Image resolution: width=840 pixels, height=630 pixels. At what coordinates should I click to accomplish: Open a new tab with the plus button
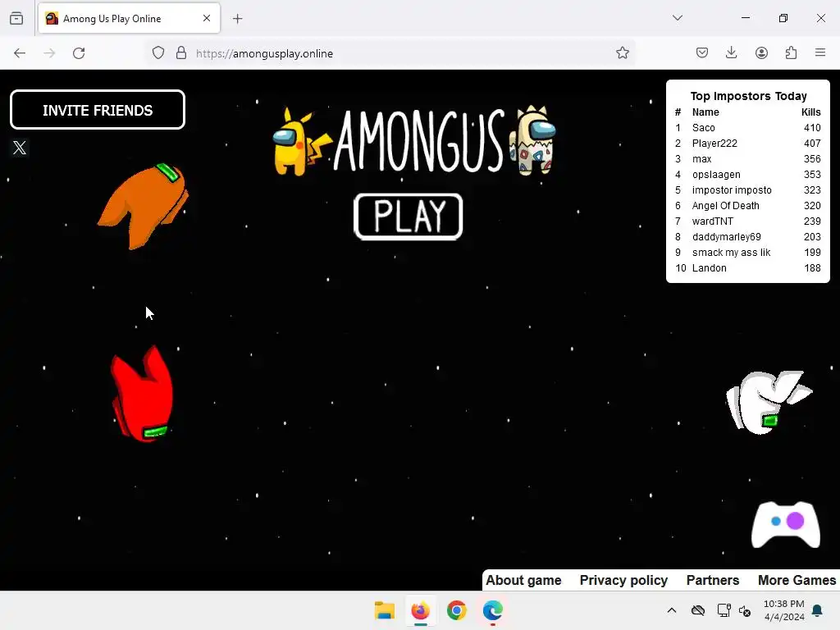238,19
